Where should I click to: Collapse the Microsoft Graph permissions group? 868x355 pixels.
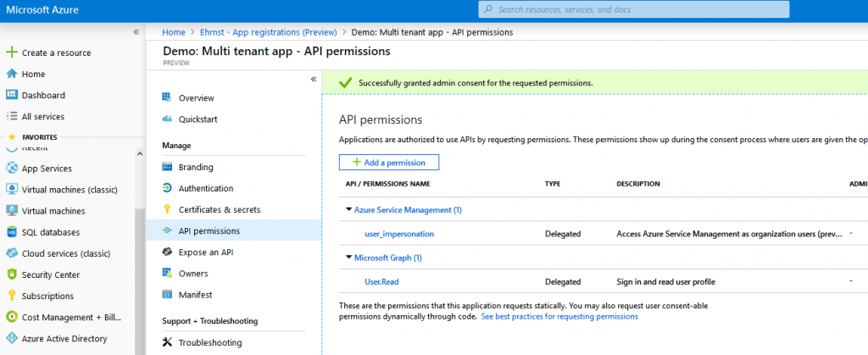point(348,258)
